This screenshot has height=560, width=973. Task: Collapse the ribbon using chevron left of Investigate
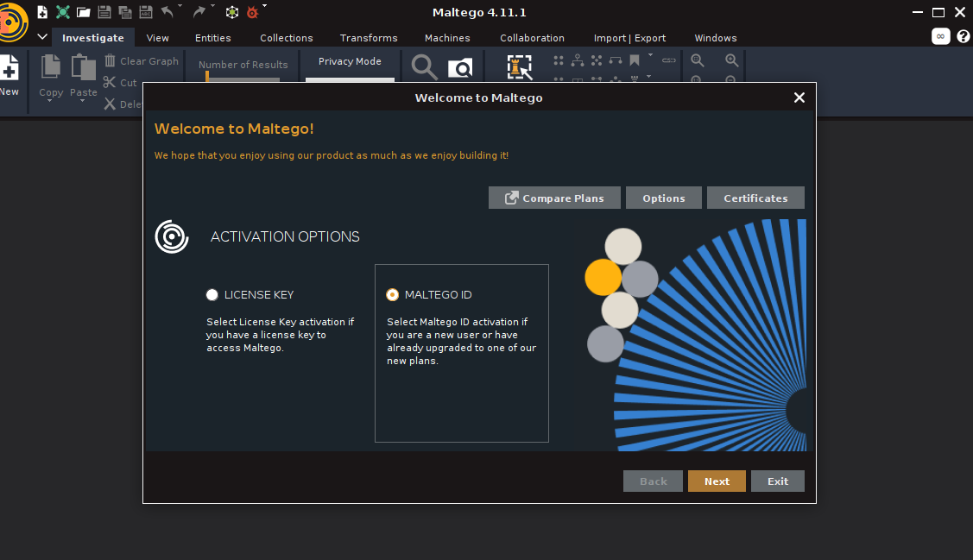(42, 36)
